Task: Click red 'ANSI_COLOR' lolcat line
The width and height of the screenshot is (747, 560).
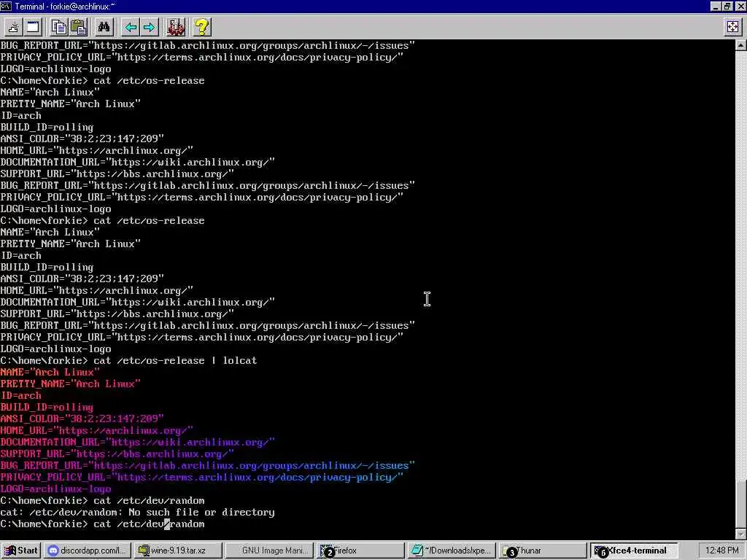Action: pyautogui.click(x=82, y=419)
